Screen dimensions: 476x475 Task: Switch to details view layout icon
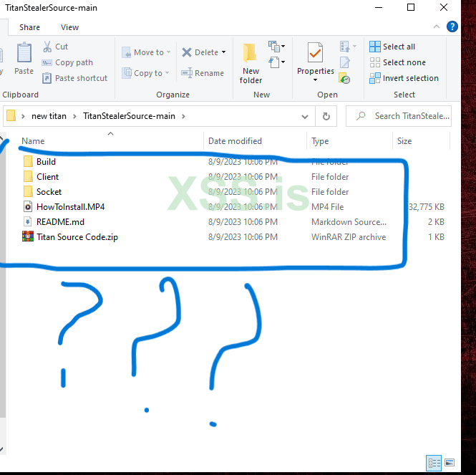pos(434,463)
